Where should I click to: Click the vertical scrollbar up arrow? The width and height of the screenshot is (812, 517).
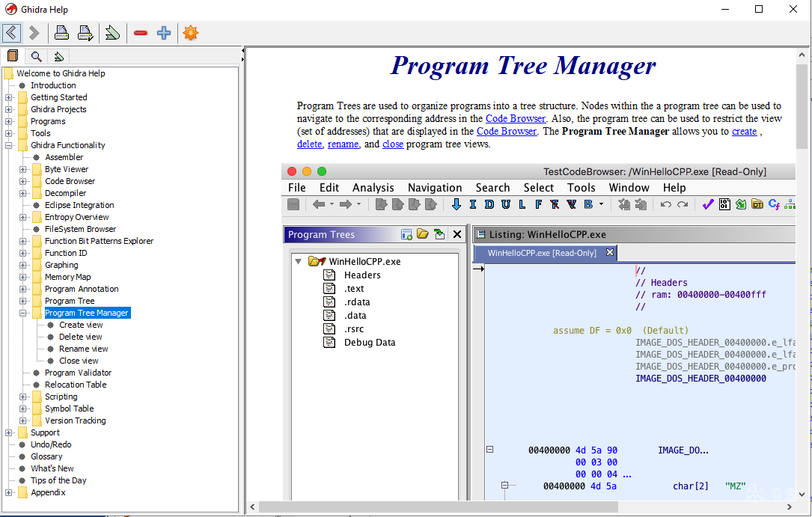point(802,55)
